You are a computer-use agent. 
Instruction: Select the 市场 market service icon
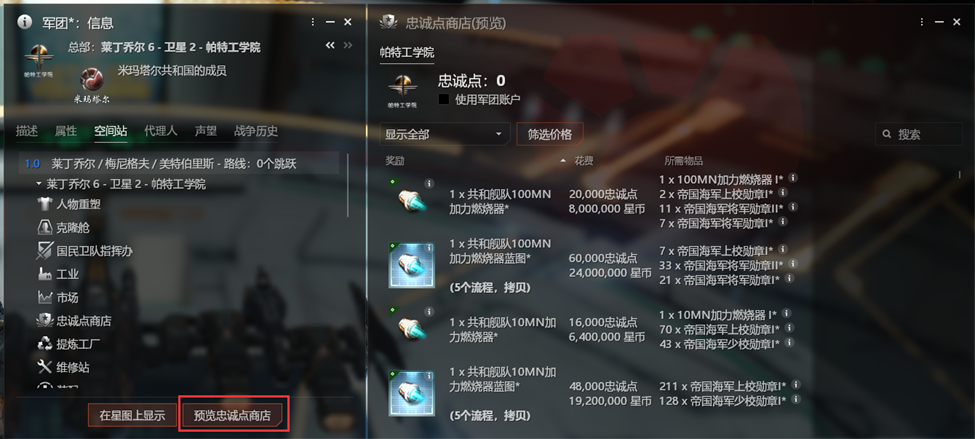coord(45,298)
